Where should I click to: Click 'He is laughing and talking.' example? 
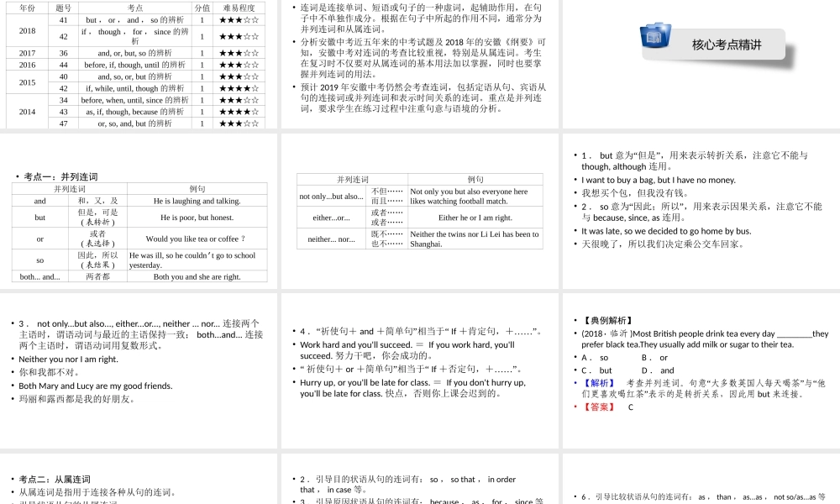(197, 201)
